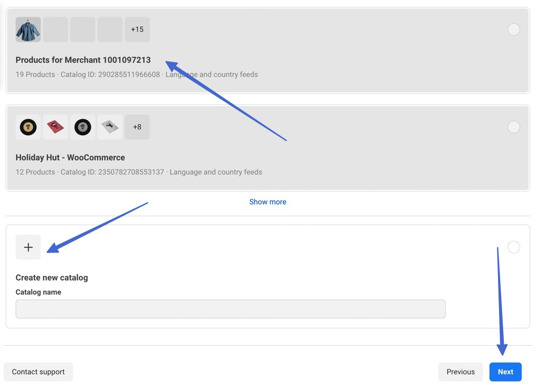Open Contact support
This screenshot has width=541, height=392.
[38, 372]
